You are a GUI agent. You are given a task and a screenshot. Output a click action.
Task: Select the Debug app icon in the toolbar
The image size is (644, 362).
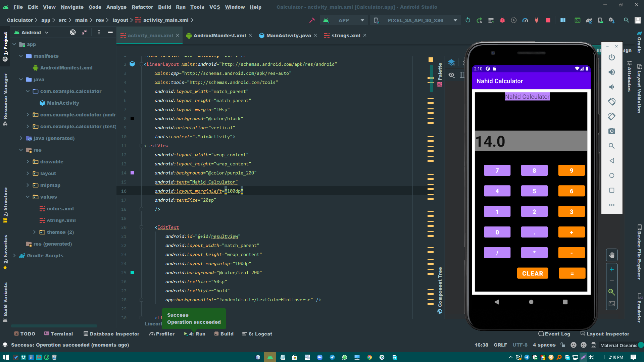[x=502, y=20]
